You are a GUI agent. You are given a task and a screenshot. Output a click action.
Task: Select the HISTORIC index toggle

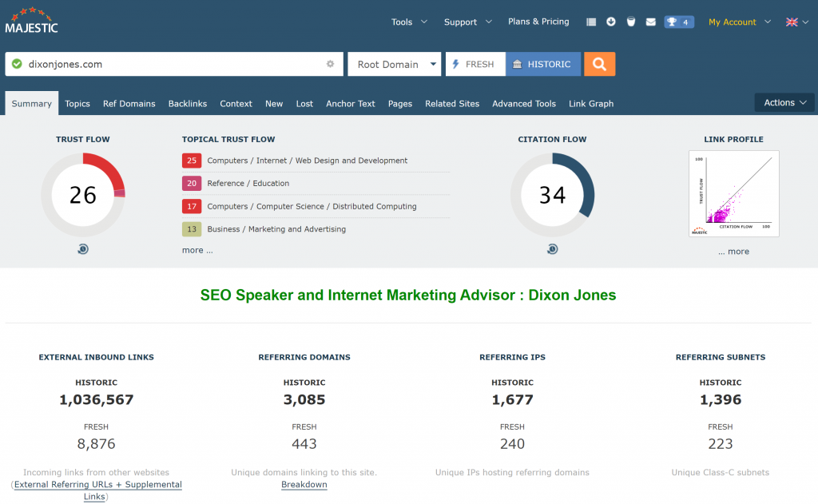click(x=543, y=64)
